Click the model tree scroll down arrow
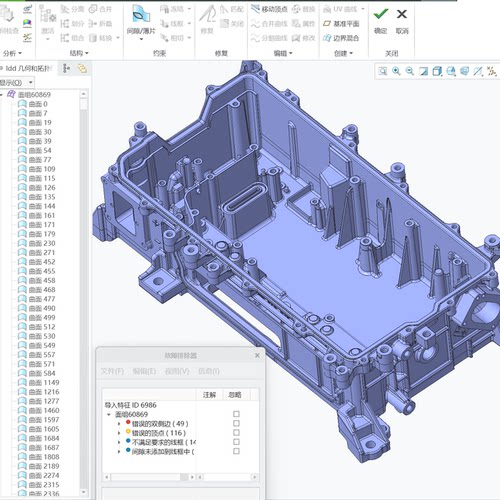Image resolution: width=500 pixels, height=500 pixels. click(83, 492)
